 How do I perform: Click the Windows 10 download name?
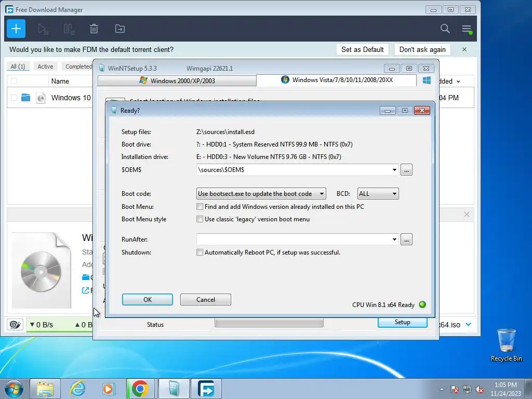71,98
